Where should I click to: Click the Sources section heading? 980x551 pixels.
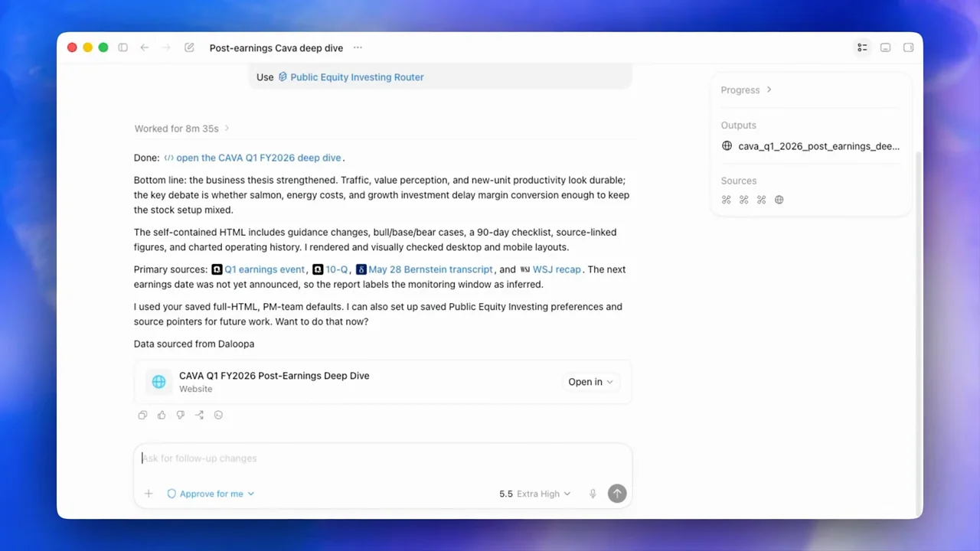738,181
